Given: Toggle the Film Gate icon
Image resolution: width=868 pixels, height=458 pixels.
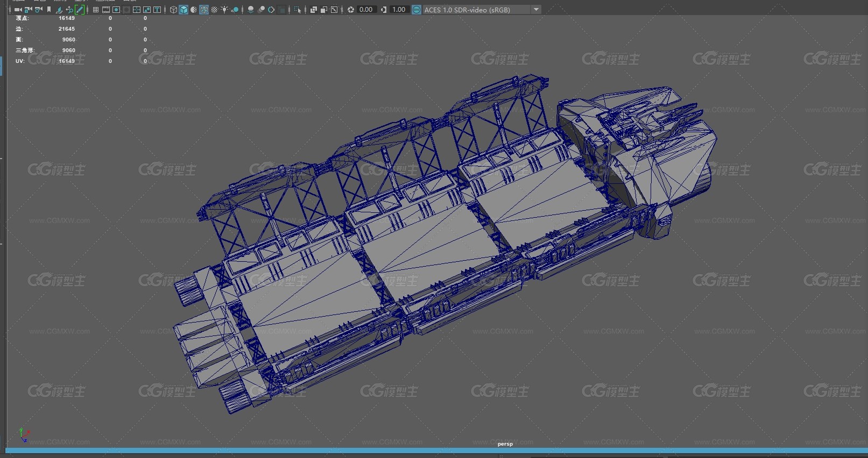Looking at the screenshot, I should [x=106, y=10].
